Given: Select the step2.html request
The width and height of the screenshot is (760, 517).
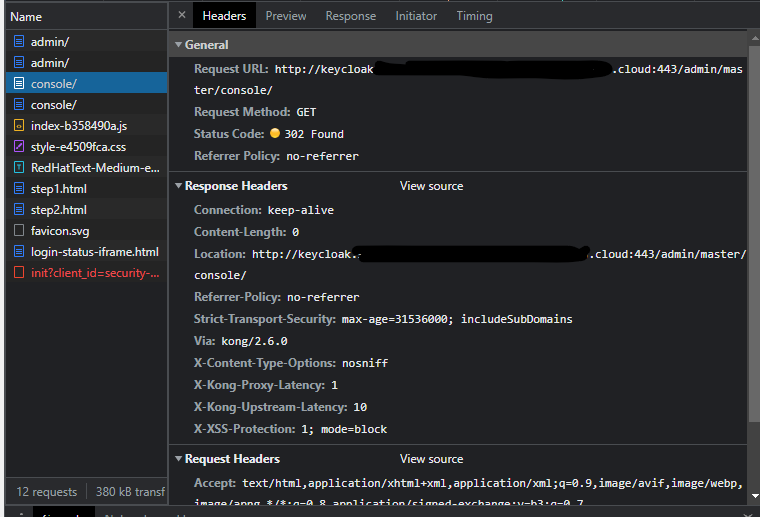Looking at the screenshot, I should [87, 209].
